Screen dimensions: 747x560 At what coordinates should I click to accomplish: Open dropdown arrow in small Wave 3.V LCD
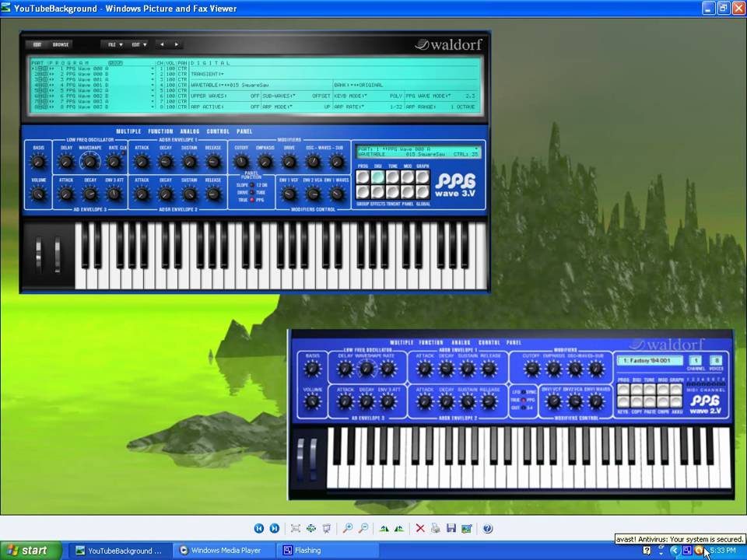[476, 149]
